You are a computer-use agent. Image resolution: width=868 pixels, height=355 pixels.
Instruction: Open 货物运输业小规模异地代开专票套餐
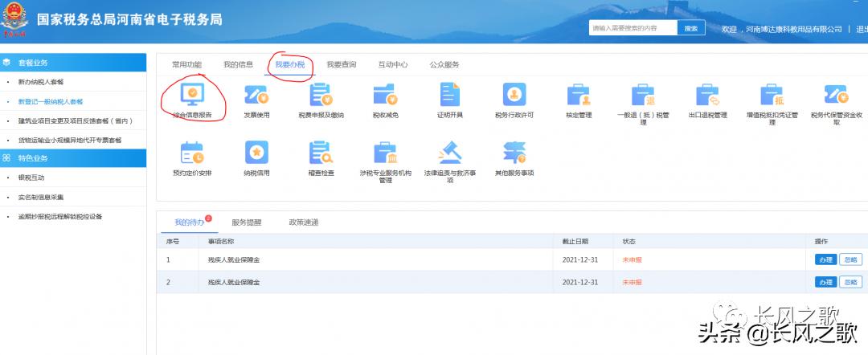point(70,140)
